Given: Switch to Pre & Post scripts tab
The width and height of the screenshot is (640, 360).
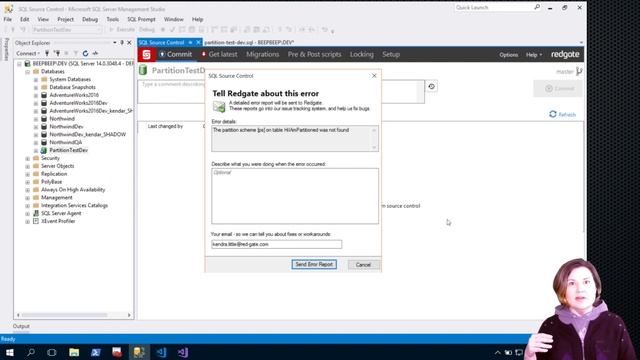Looking at the screenshot, I should coord(314,54).
